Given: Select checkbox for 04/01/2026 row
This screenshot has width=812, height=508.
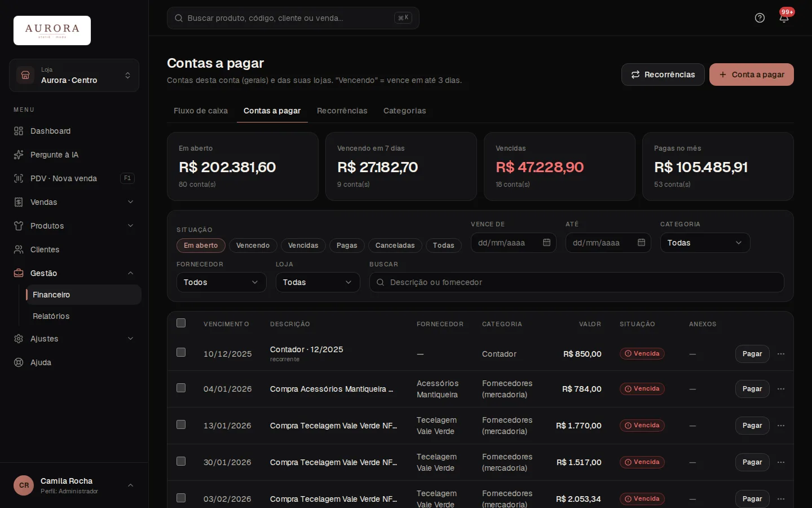Looking at the screenshot, I should coord(181,388).
